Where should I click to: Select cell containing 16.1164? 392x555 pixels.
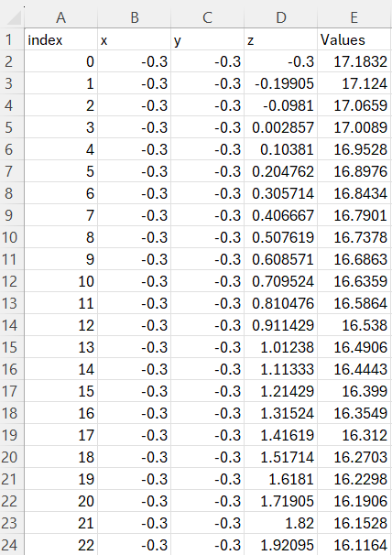354,544
